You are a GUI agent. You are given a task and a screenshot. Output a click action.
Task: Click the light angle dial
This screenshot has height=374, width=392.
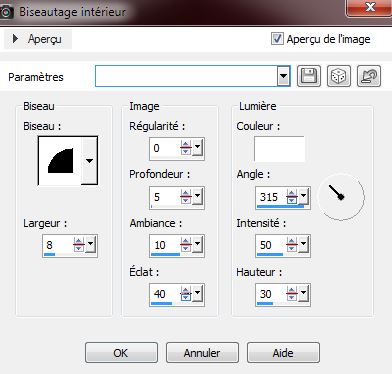[341, 197]
